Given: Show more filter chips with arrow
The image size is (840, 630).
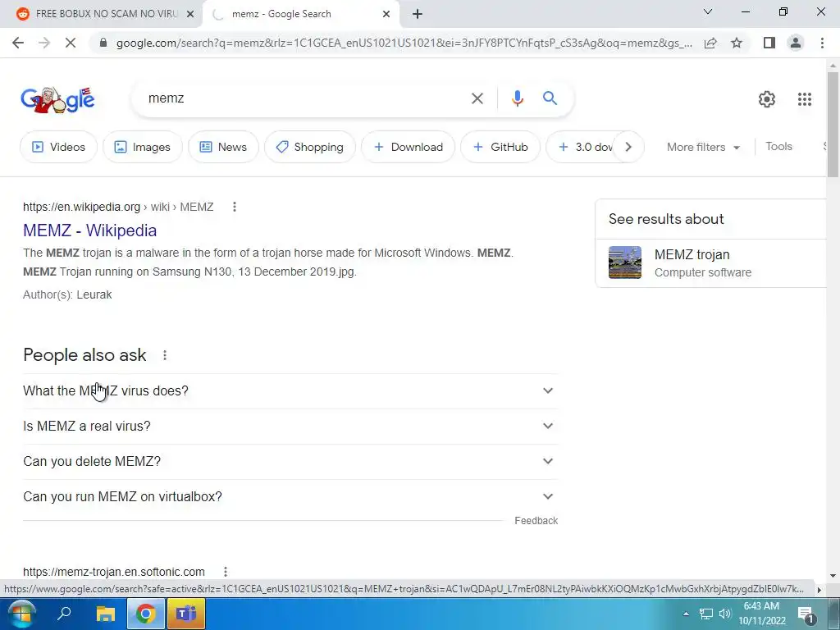Looking at the screenshot, I should 628,147.
